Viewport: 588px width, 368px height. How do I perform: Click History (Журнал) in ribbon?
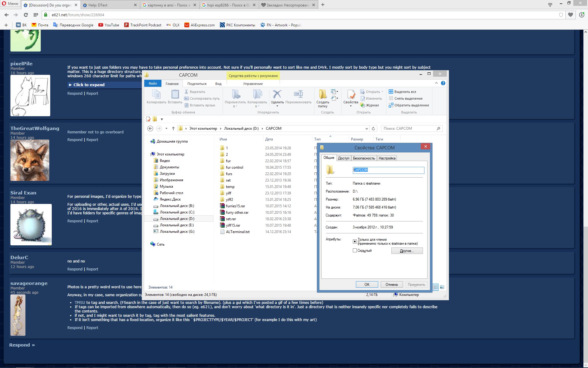pos(370,105)
